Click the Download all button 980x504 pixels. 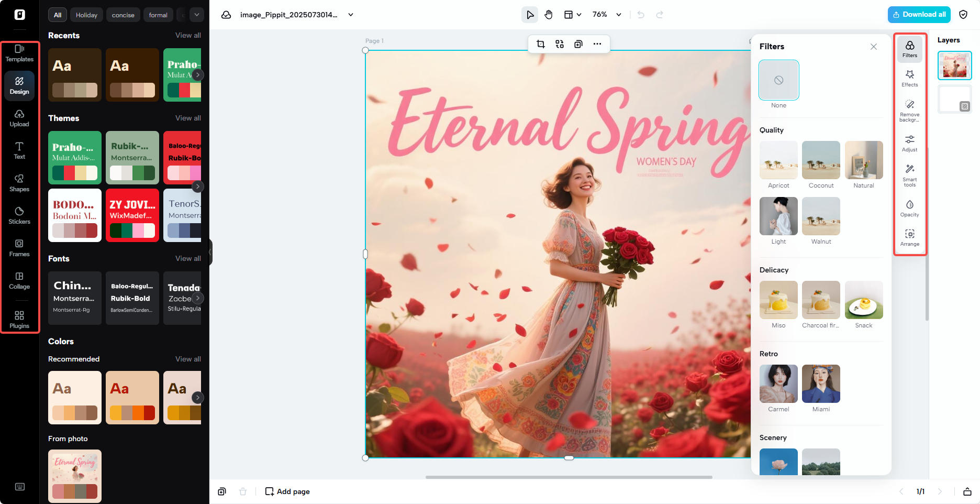click(919, 14)
